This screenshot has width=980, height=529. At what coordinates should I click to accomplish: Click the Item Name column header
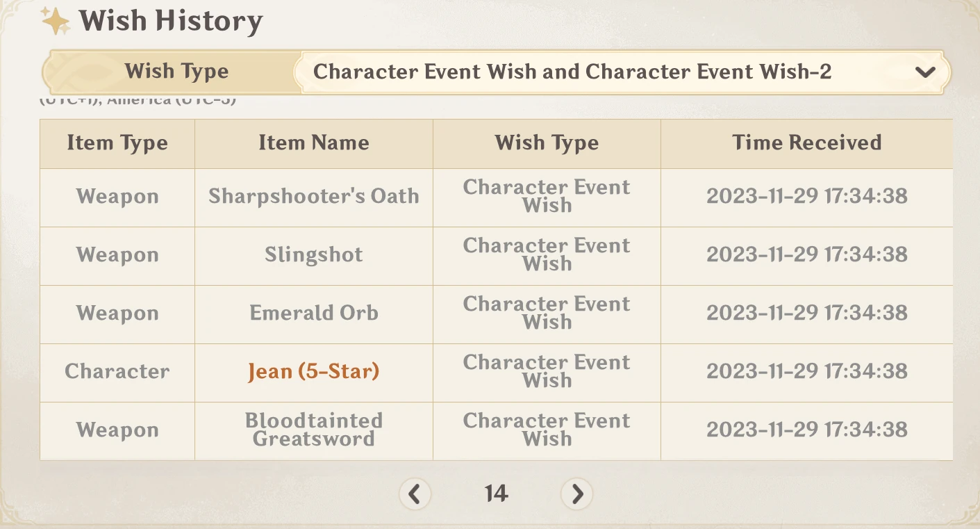point(314,143)
